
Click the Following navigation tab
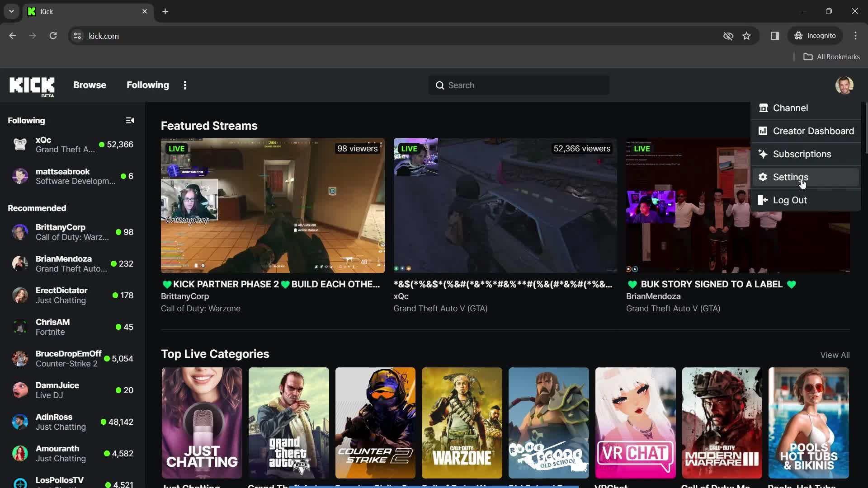(x=147, y=84)
